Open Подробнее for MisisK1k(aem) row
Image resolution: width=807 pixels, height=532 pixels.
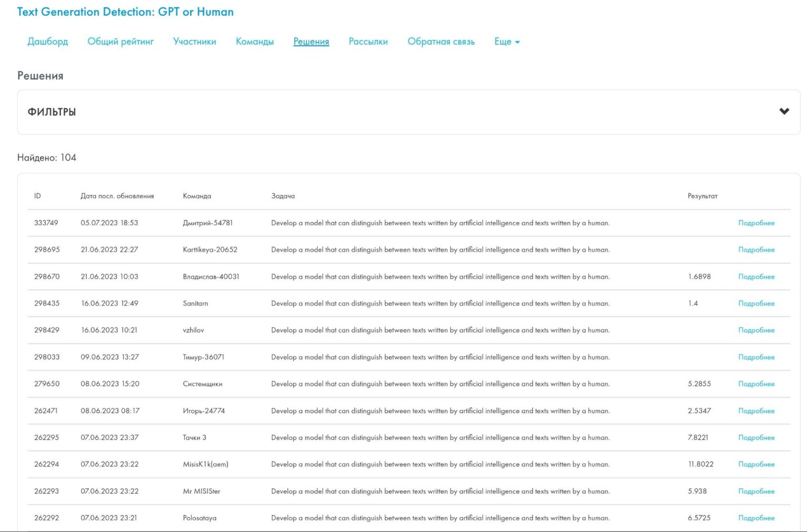(756, 464)
